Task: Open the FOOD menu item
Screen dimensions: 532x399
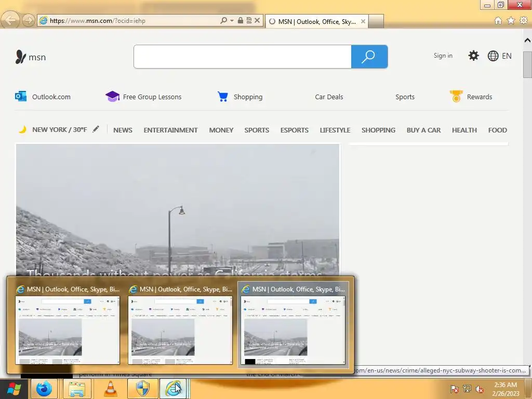Action: coord(497,130)
